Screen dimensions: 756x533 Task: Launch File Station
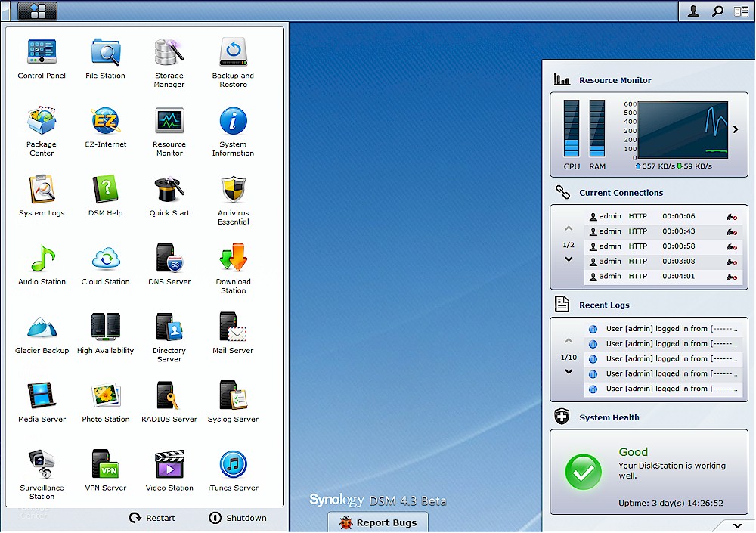pyautogui.click(x=106, y=58)
